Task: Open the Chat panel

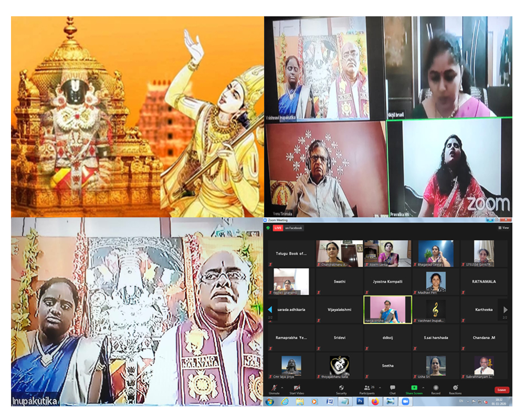Action: click(392, 388)
